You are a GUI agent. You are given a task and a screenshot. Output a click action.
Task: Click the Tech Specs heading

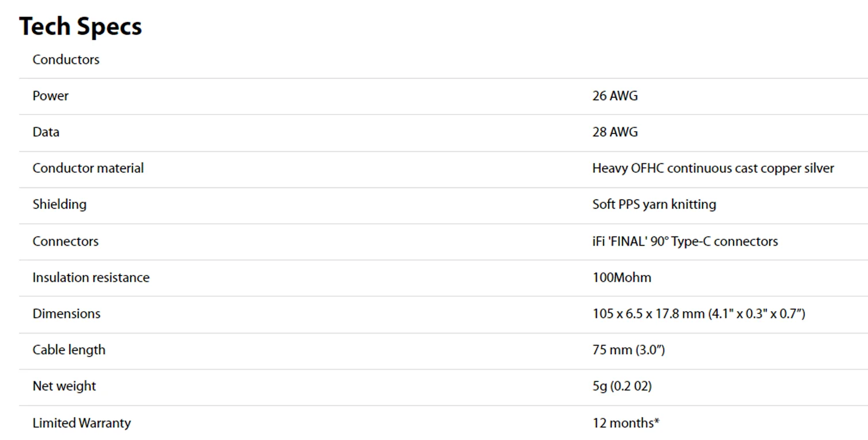tap(81, 26)
